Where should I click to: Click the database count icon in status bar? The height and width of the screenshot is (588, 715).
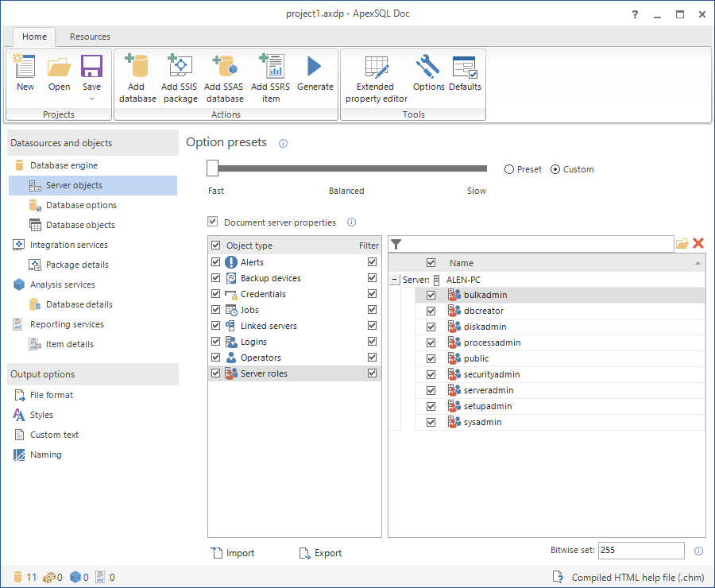click(17, 577)
